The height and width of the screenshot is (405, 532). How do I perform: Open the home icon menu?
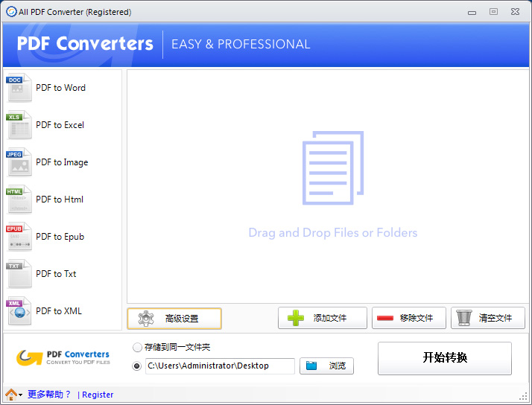pyautogui.click(x=11, y=395)
